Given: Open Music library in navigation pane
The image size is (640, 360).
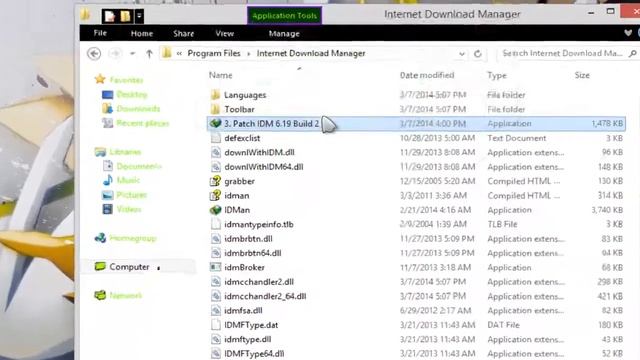Looking at the screenshot, I should coord(128,180).
